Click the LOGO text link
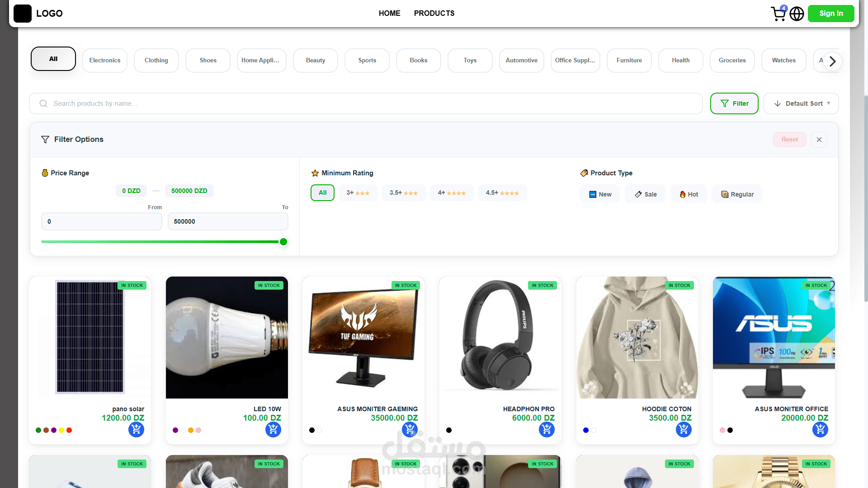Screen dimensions: 868x488 tap(49, 14)
